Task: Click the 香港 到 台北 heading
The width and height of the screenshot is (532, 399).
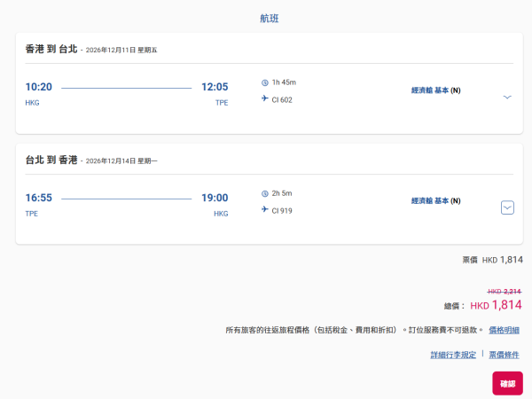Action: pos(51,49)
